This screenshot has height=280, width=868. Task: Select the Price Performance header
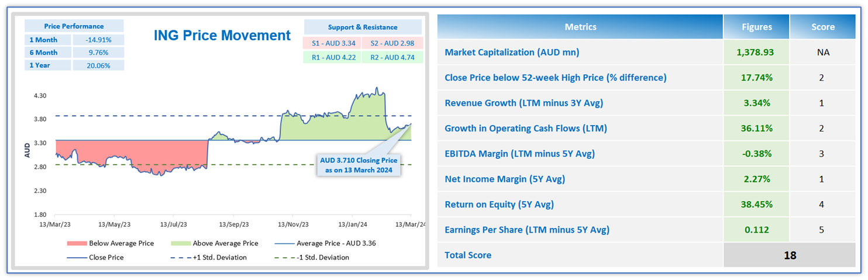click(74, 26)
